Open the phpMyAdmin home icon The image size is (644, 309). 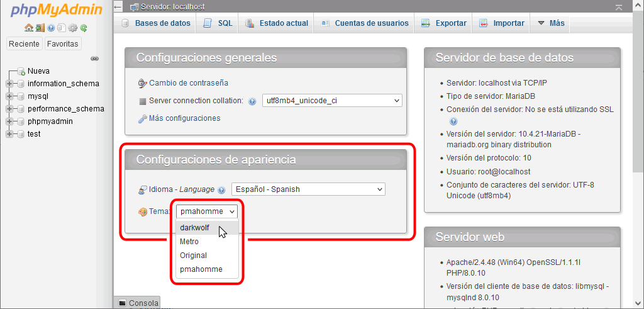(x=28, y=28)
